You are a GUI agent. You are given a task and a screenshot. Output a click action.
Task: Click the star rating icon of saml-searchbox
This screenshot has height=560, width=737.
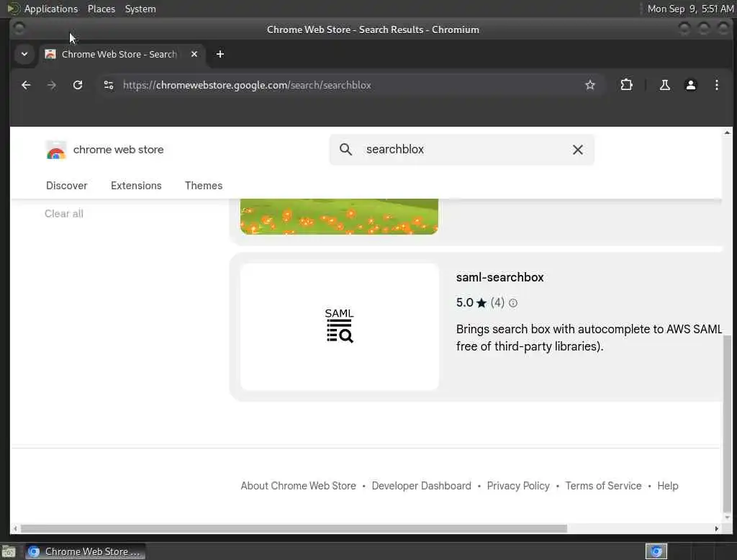point(481,303)
